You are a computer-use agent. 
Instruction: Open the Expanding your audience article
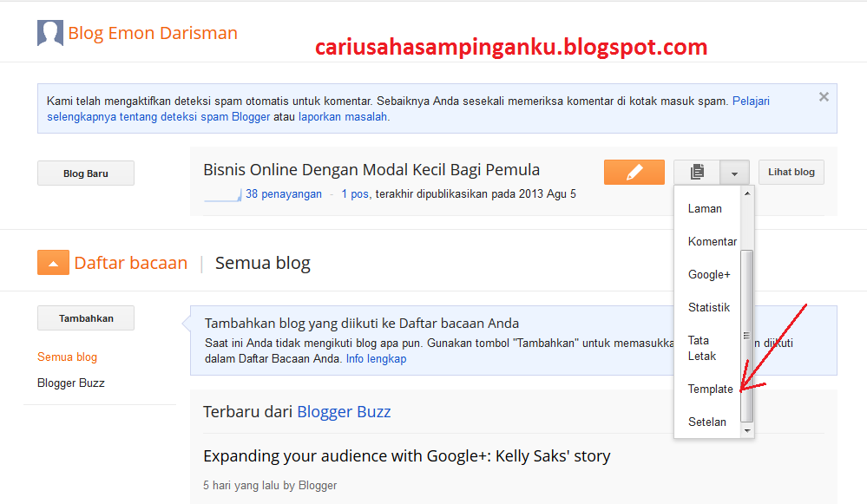[x=407, y=456]
